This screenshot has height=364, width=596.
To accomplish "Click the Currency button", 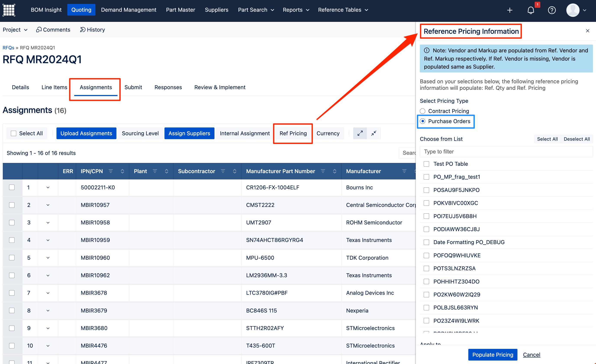I will coord(328,133).
